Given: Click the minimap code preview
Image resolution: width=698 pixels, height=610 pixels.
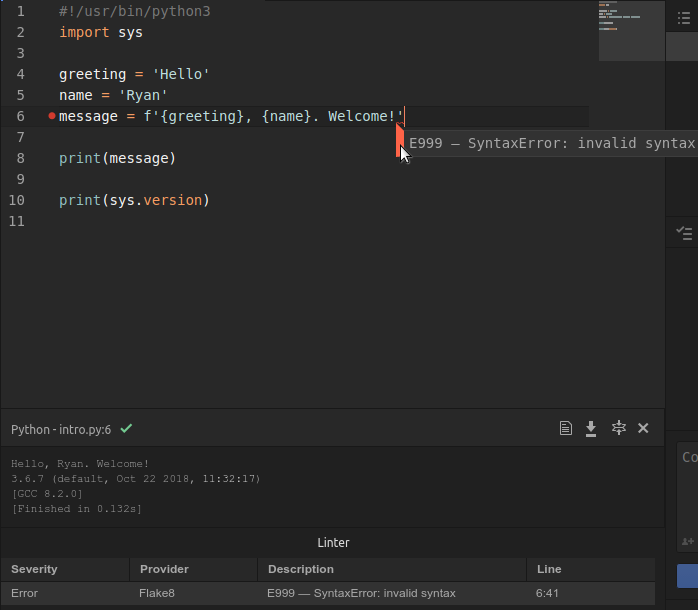Looking at the screenshot, I should point(631,31).
